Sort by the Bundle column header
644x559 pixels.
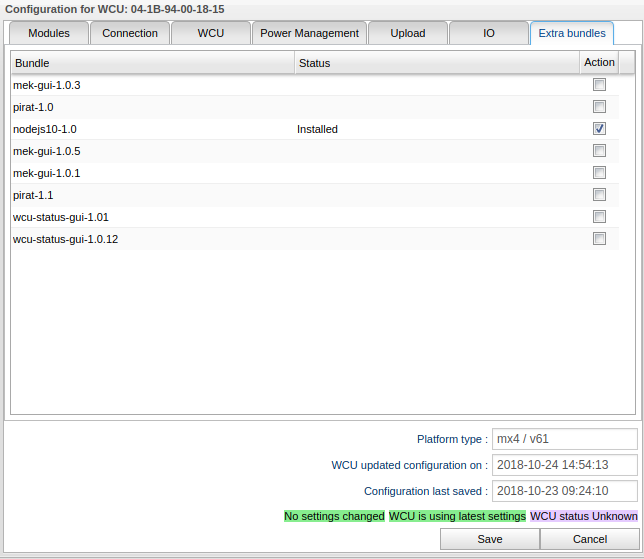pos(152,63)
